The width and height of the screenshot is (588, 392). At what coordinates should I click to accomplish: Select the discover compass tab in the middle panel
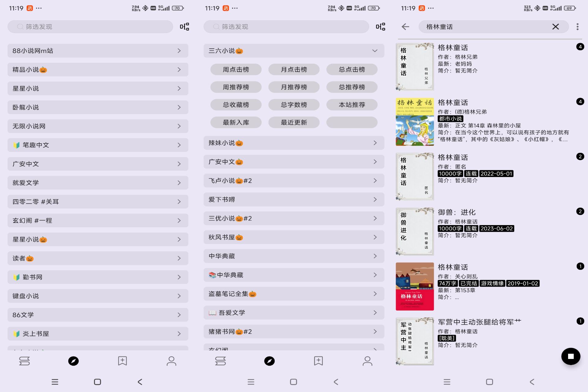tap(269, 361)
